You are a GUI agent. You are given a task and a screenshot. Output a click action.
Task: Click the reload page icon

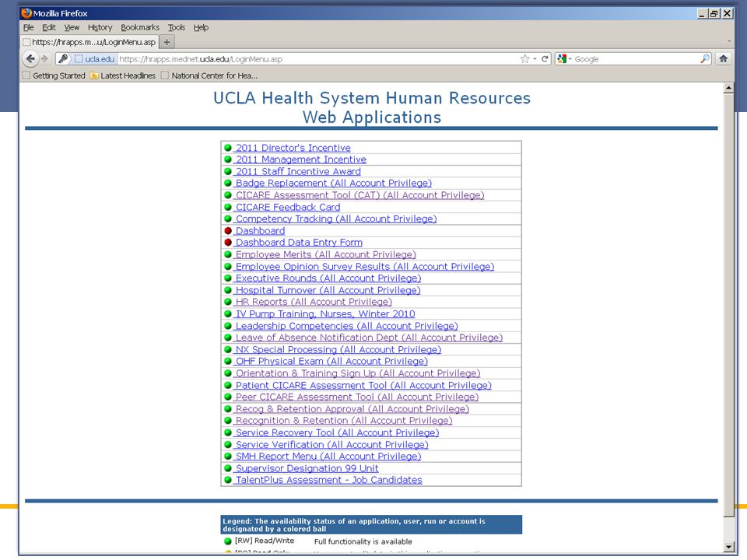click(x=545, y=59)
